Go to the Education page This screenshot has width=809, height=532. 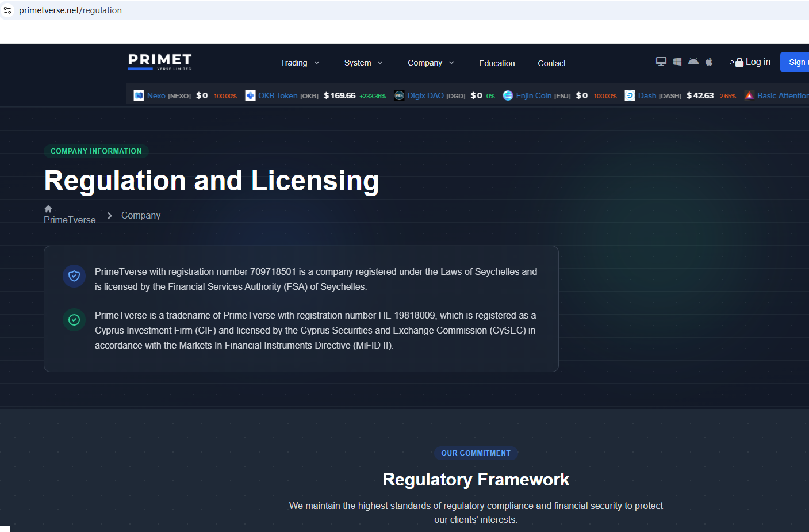tap(497, 63)
